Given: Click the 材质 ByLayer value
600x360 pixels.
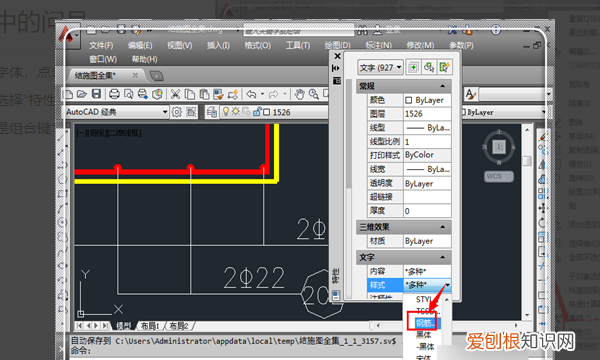Looking at the screenshot, I should 427,241.
